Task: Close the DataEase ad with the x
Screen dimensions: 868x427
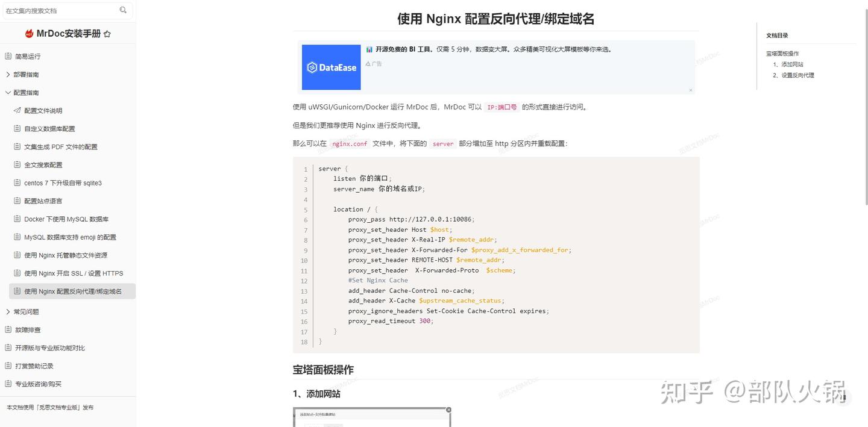Action: [x=691, y=90]
